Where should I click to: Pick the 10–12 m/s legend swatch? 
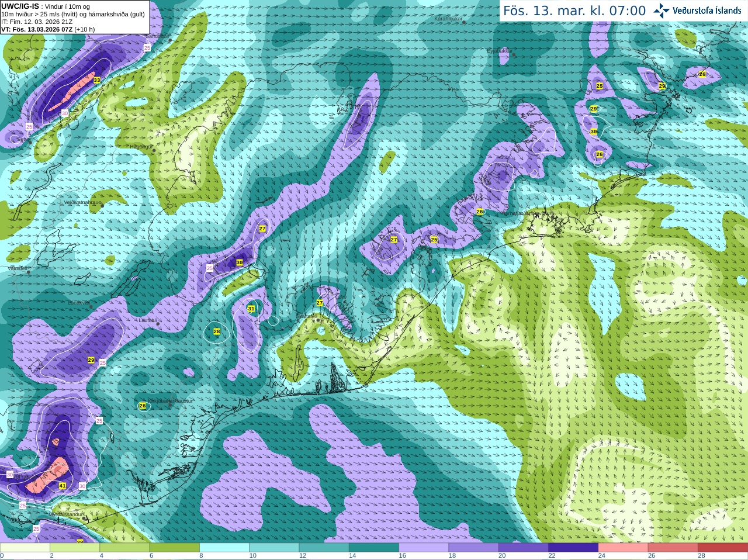[274, 548]
